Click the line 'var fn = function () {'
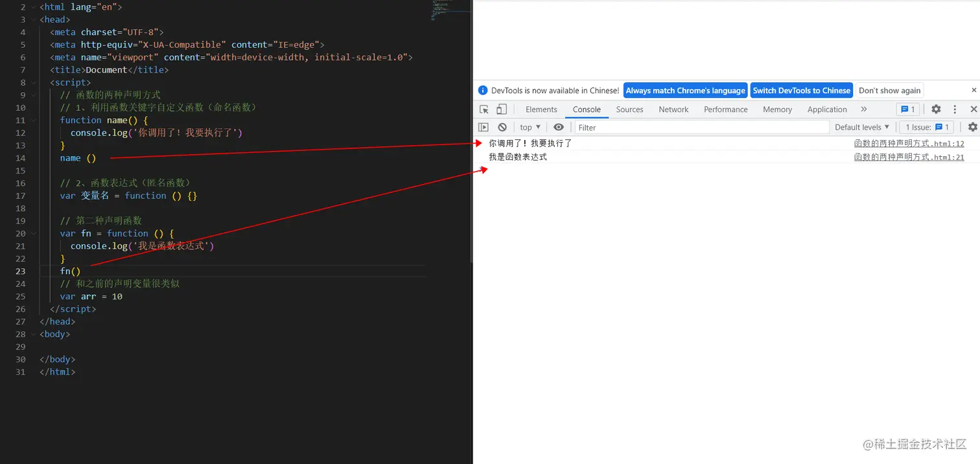 click(117, 233)
